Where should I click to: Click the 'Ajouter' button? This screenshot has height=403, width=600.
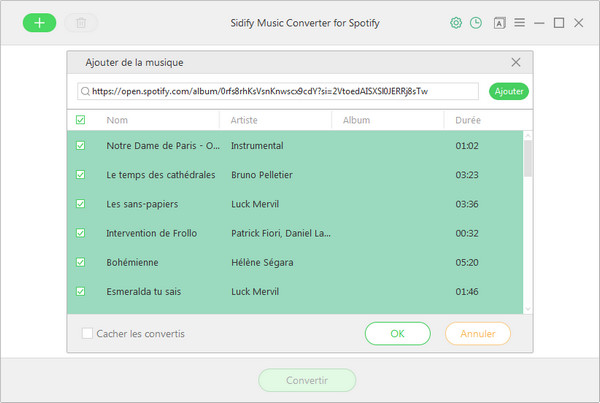tap(509, 91)
